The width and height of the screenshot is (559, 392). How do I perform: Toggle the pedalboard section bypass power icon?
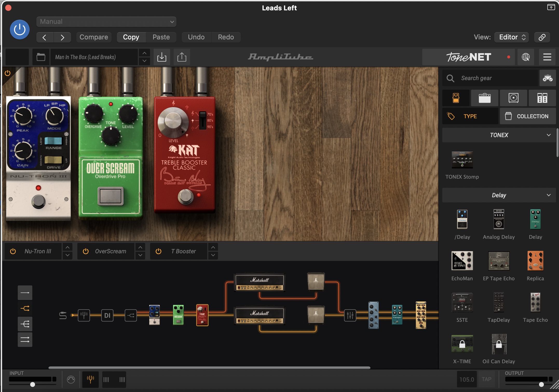8,73
